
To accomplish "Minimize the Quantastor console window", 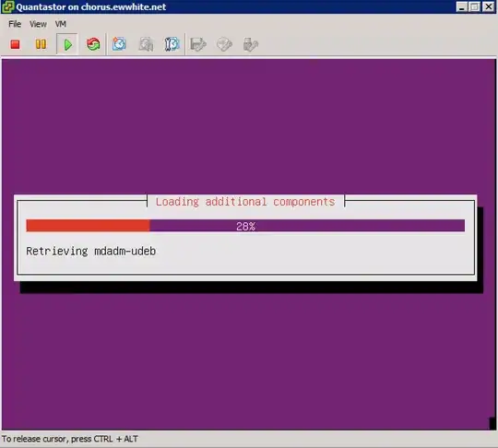I will click(461, 6).
